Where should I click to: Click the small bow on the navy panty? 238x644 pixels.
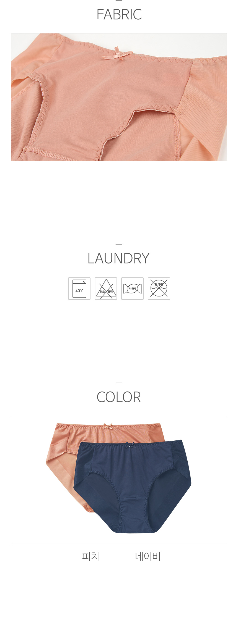point(130,445)
